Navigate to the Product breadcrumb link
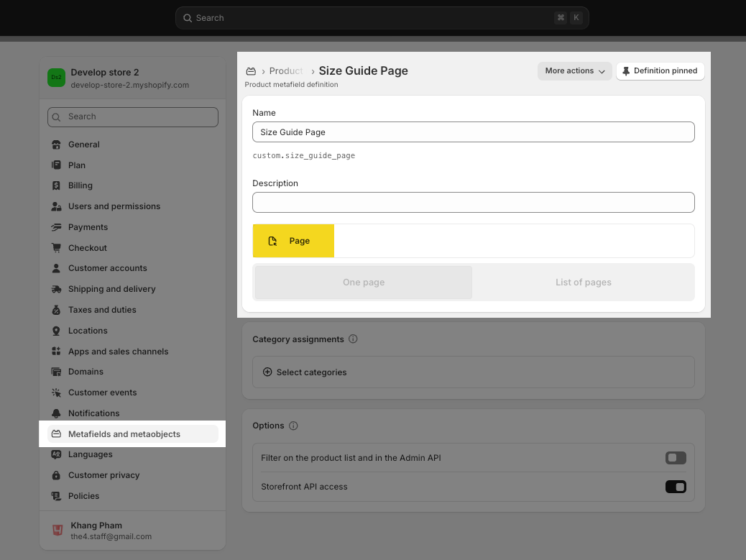The image size is (746, 560). [x=286, y=71]
